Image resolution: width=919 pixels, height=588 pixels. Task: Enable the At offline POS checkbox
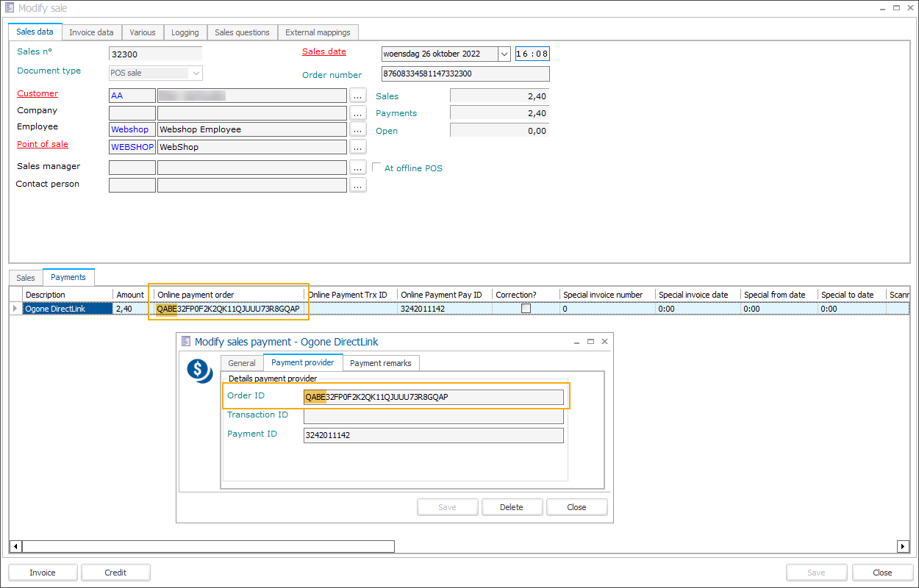pyautogui.click(x=377, y=168)
